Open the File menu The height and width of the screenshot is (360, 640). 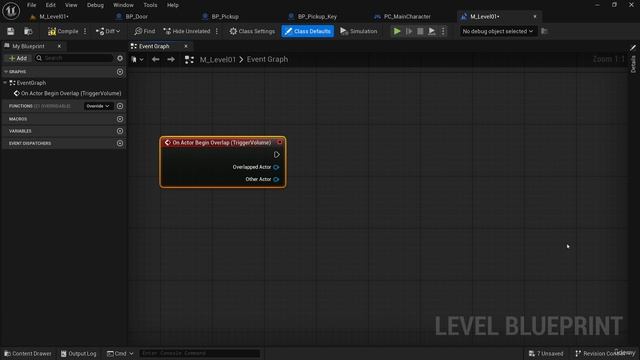coord(31,5)
